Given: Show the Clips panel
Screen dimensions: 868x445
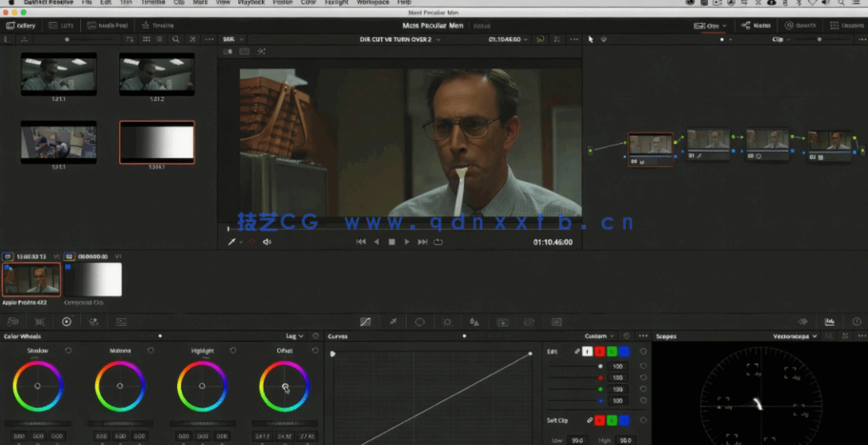Looking at the screenshot, I should pos(710,26).
